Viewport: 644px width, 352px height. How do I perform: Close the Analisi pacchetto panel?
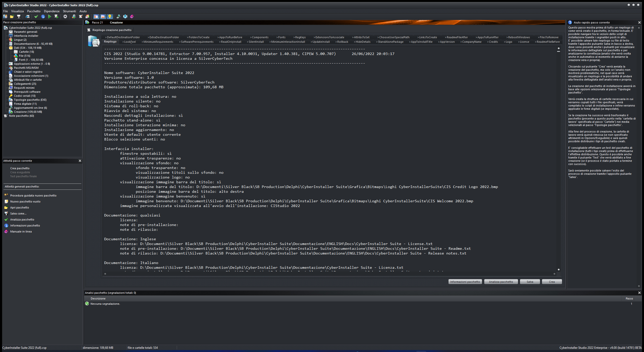(x=639, y=293)
